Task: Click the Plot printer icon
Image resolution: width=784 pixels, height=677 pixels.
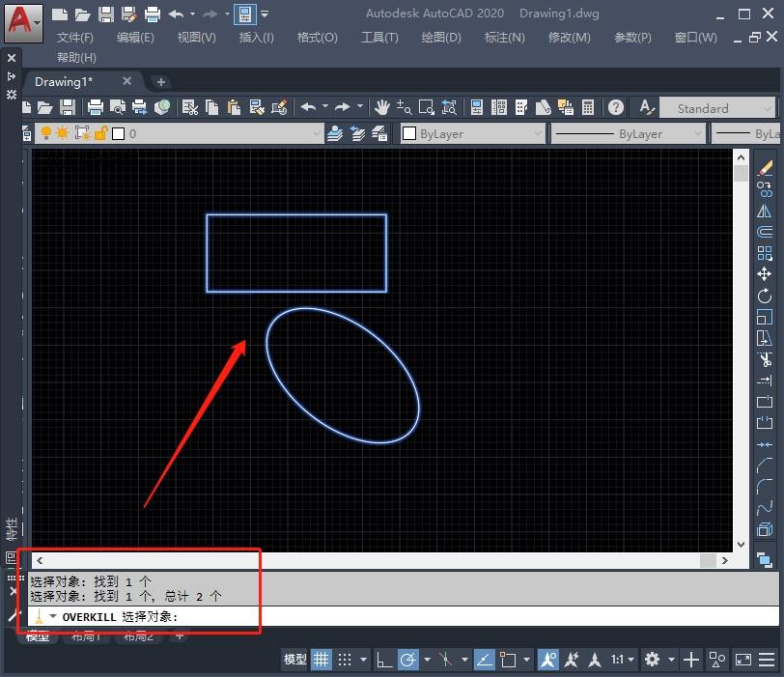Action: pos(96,107)
